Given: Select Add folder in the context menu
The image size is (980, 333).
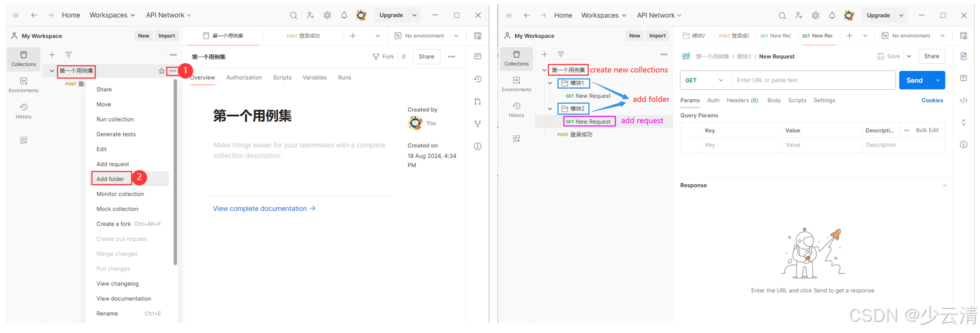Looking at the screenshot, I should [x=110, y=179].
